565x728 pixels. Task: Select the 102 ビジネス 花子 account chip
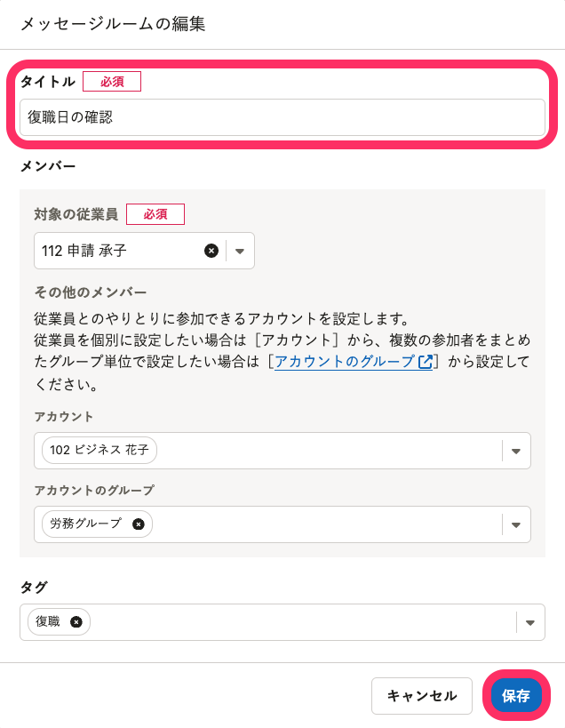(x=99, y=451)
